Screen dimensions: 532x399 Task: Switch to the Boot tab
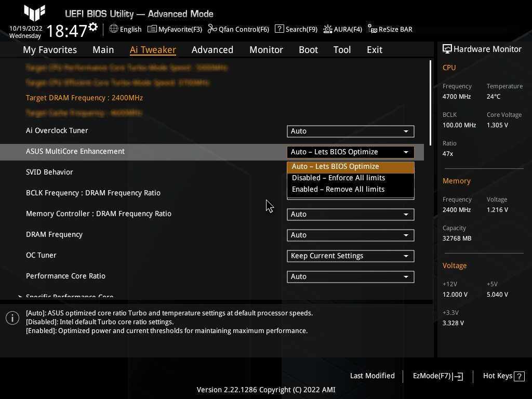pos(308,49)
